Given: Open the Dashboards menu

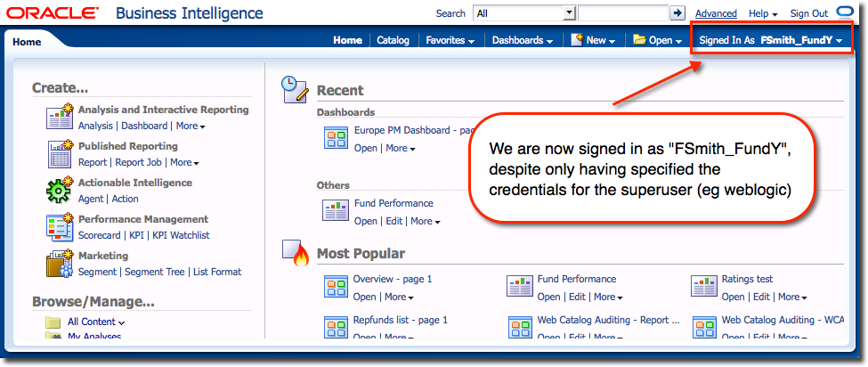Looking at the screenshot, I should 522,40.
